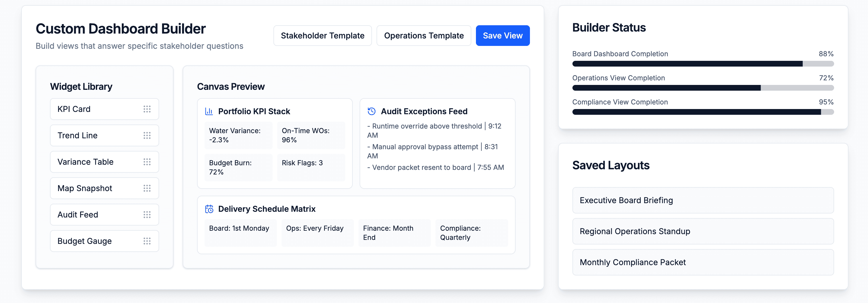
Task: Grab the drag handle on KPI Card widget
Action: 147,109
